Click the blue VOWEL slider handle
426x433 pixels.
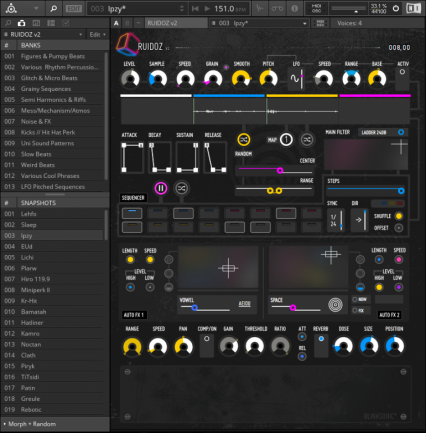point(194,308)
